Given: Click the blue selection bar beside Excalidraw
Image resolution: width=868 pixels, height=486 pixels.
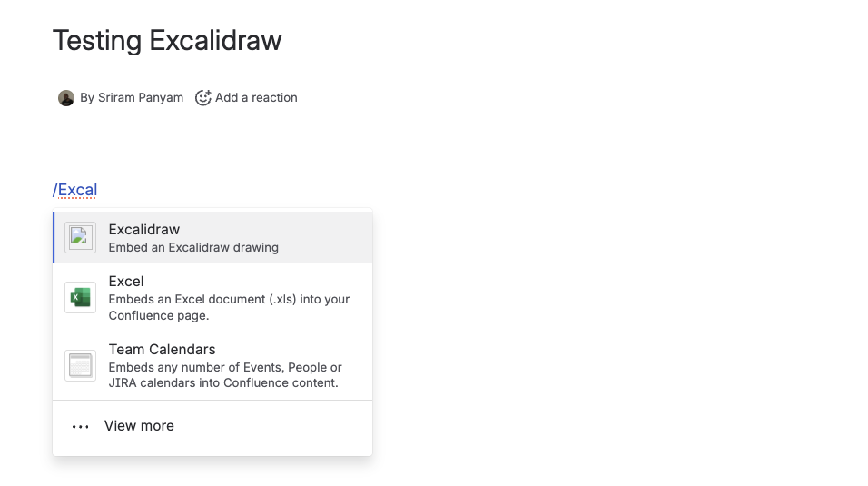Looking at the screenshot, I should coord(54,238).
